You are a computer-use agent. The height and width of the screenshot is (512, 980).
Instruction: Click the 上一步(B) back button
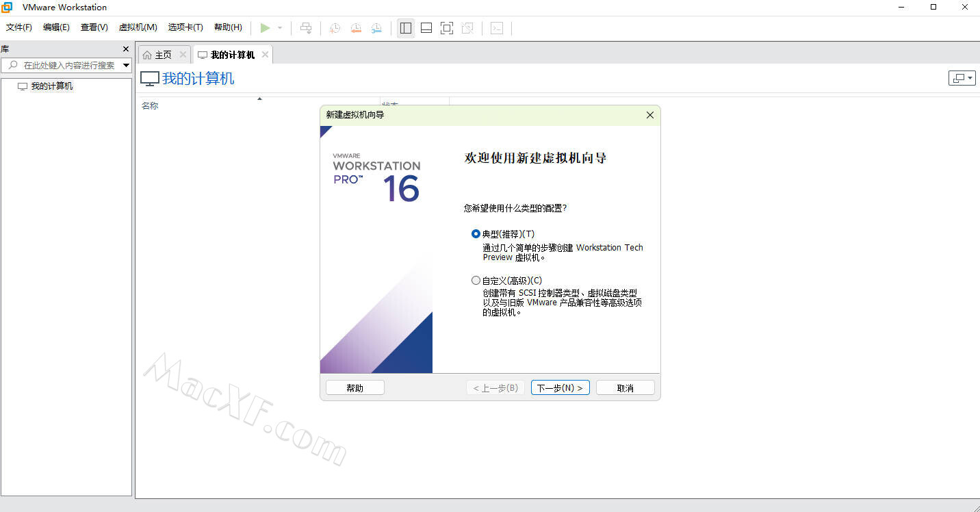pos(496,388)
